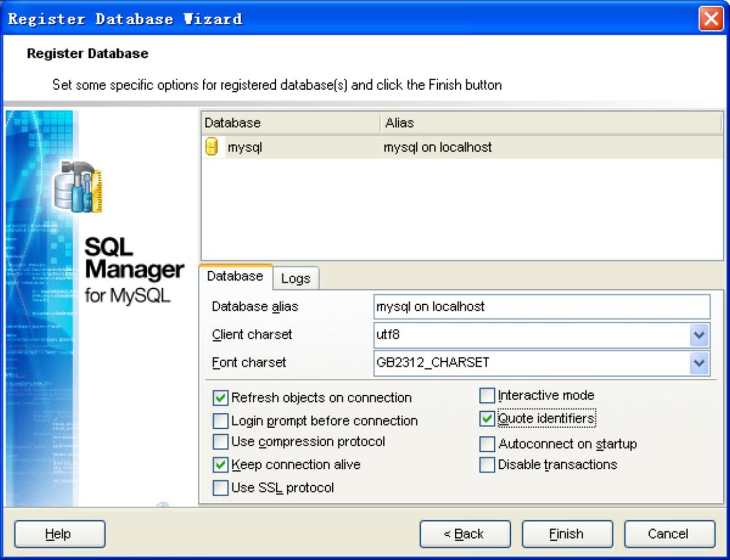The height and width of the screenshot is (560, 730).
Task: Click the Help button
Action: click(x=59, y=534)
